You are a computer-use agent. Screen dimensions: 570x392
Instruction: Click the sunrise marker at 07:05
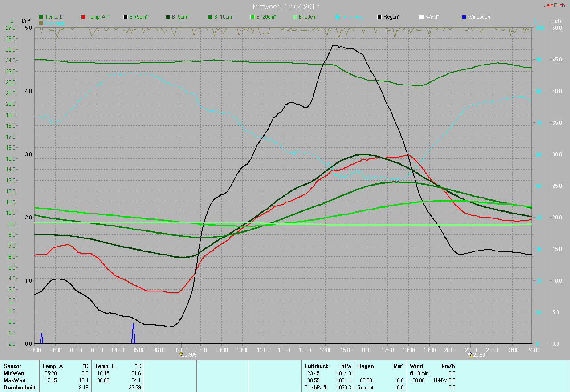point(181,355)
